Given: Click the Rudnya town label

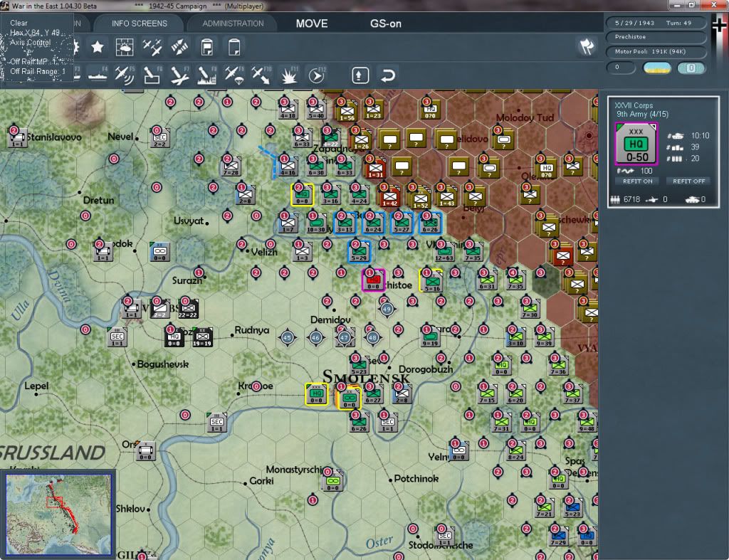Looking at the screenshot, I should 251,330.
